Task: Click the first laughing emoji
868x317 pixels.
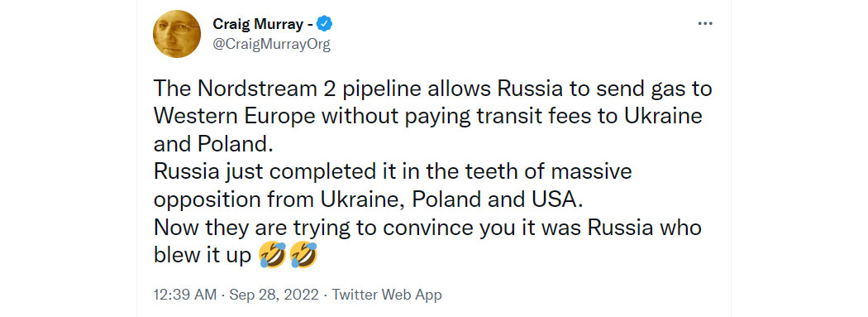Action: [x=273, y=256]
